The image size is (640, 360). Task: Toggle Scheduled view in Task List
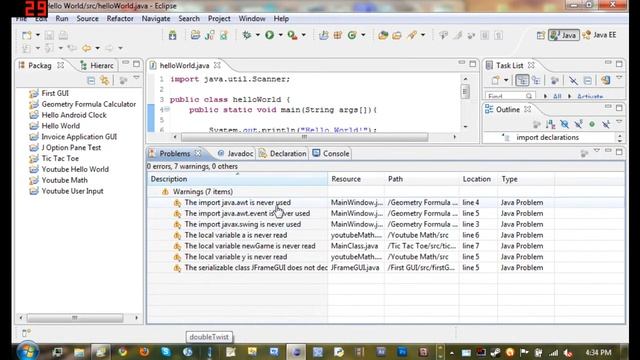[536, 80]
